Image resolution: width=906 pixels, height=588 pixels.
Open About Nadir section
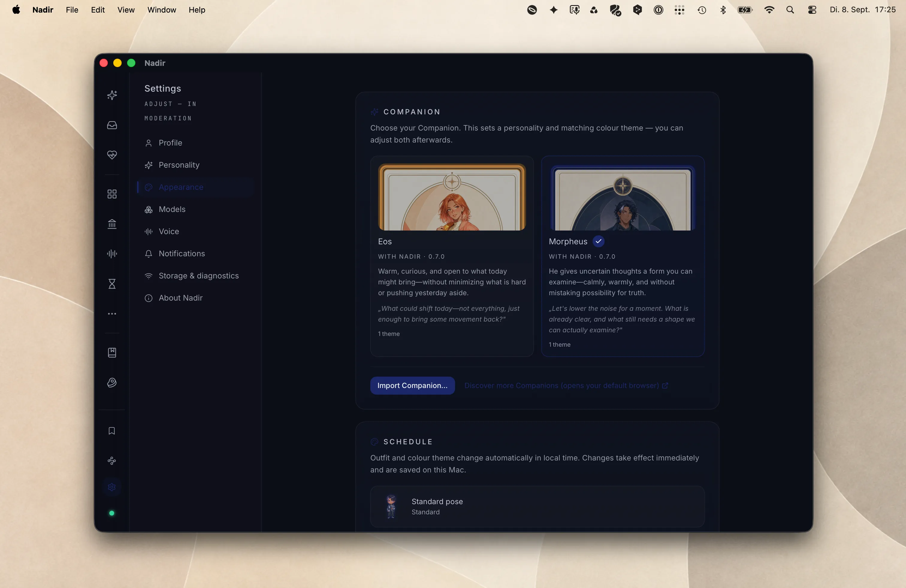pos(195,298)
